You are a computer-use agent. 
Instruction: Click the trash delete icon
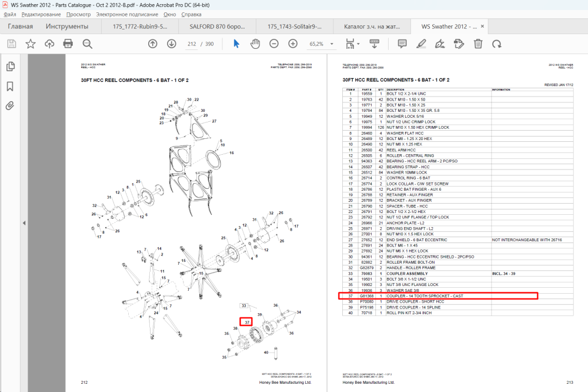coord(477,44)
